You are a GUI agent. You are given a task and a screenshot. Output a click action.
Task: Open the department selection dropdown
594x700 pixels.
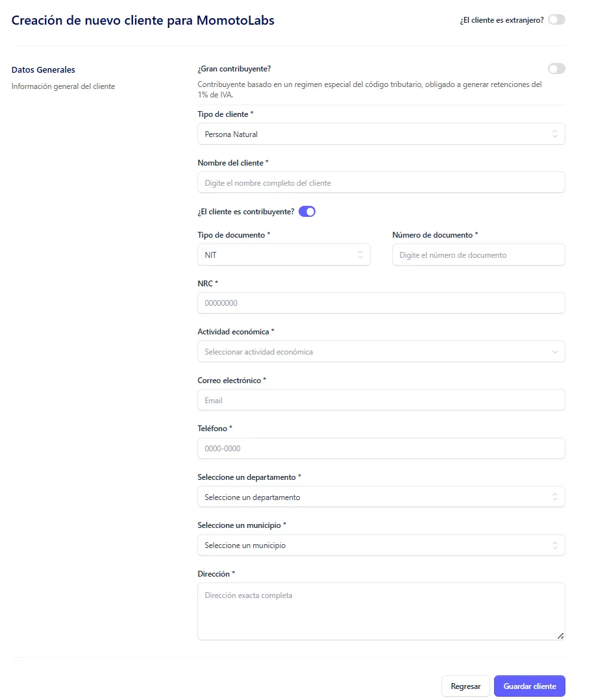point(380,497)
